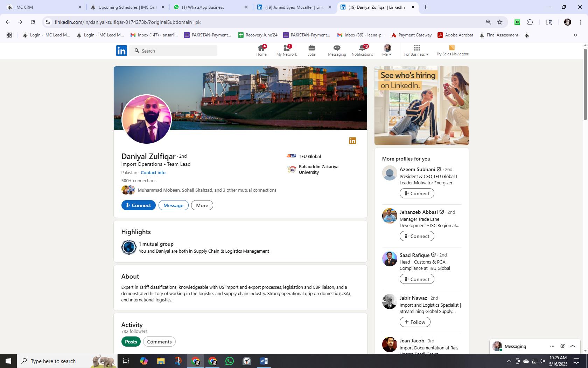Open the Extensions puzzle icon
588x368 pixels.
point(530,22)
